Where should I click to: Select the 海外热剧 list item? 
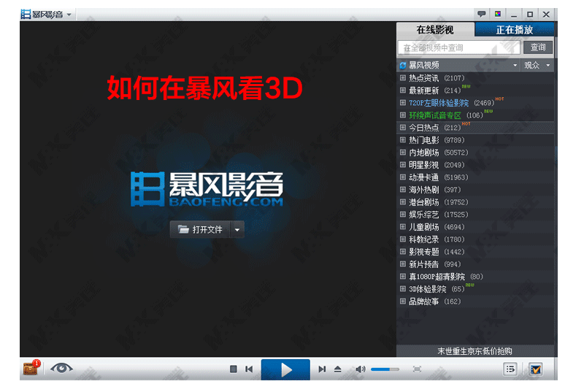tap(475, 190)
